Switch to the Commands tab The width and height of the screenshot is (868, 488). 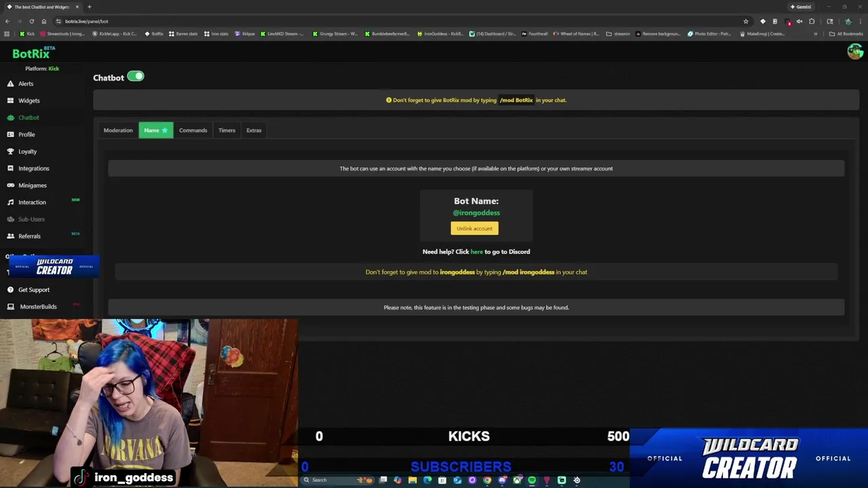[193, 130]
